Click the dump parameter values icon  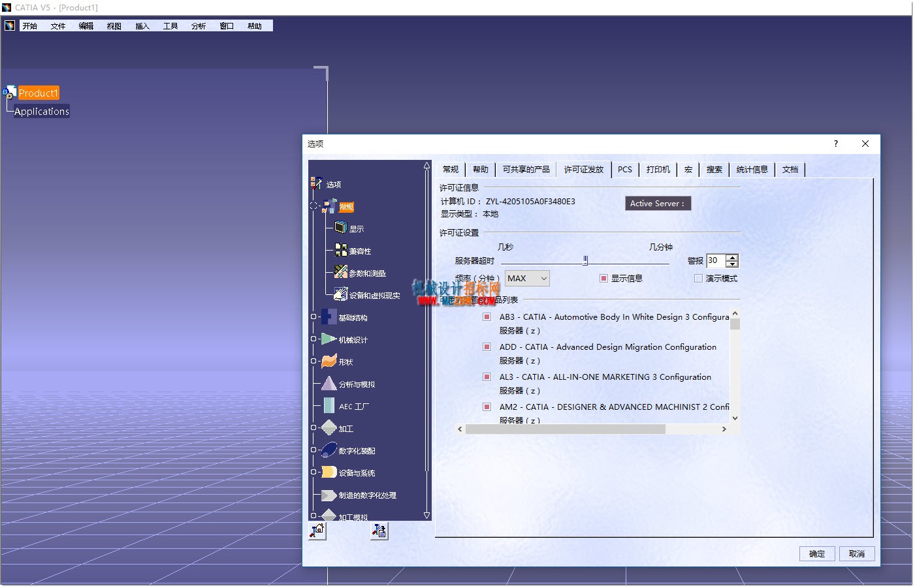[379, 531]
